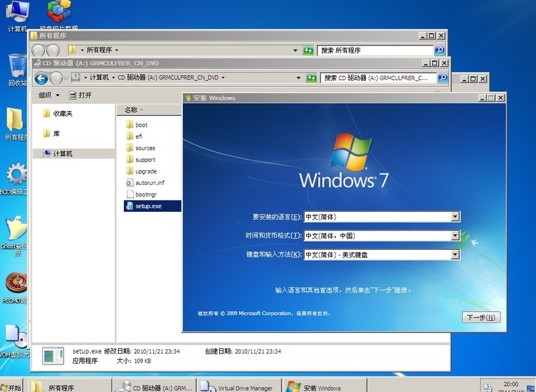This screenshot has width=536, height=392.
Task: Switch to 所有程序 taskbar button
Action: pos(70,387)
